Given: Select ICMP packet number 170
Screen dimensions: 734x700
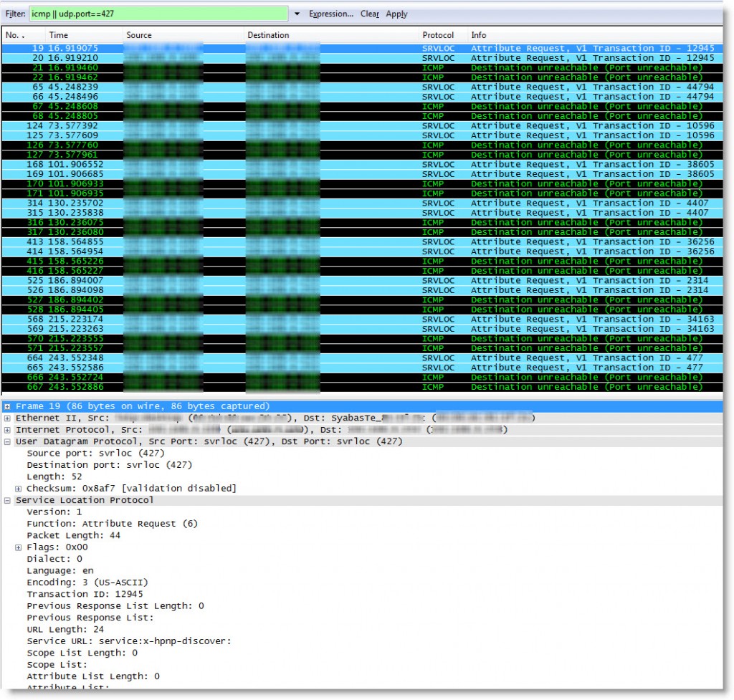Looking at the screenshot, I should [x=362, y=184].
